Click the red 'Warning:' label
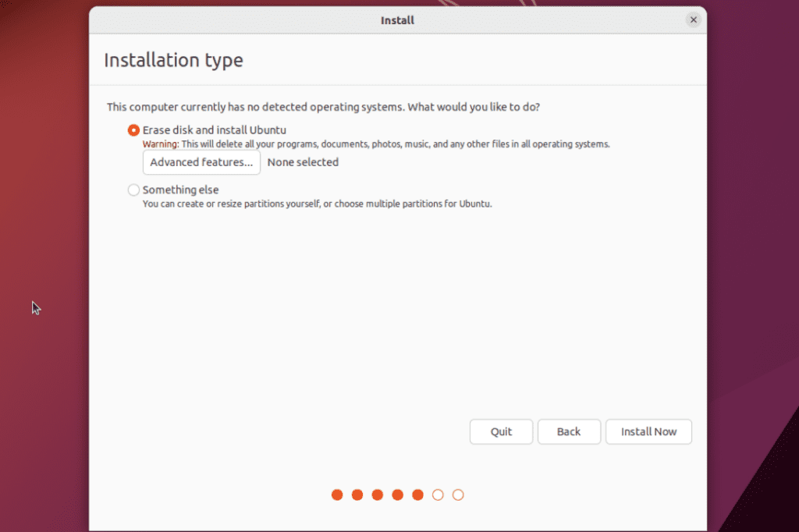 161,144
